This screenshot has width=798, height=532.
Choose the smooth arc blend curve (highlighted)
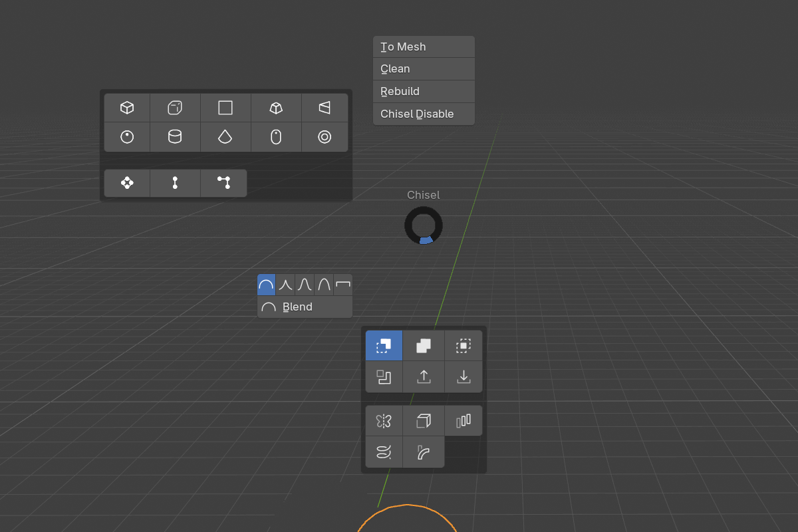click(x=266, y=285)
